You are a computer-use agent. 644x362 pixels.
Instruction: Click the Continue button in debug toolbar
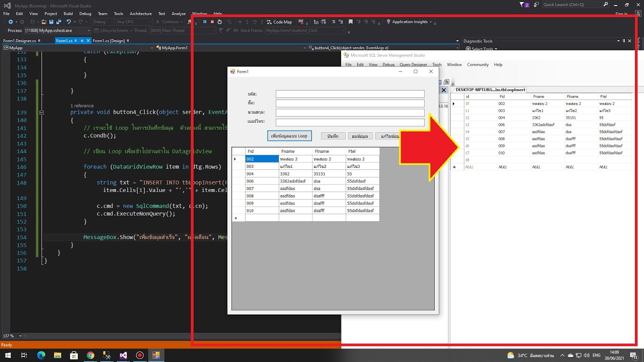169,22
